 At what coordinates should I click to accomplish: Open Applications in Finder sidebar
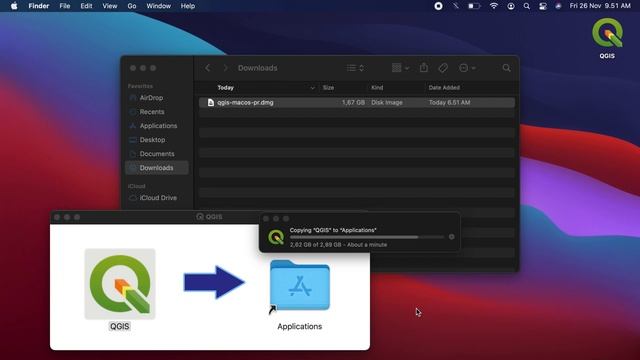pos(157,126)
